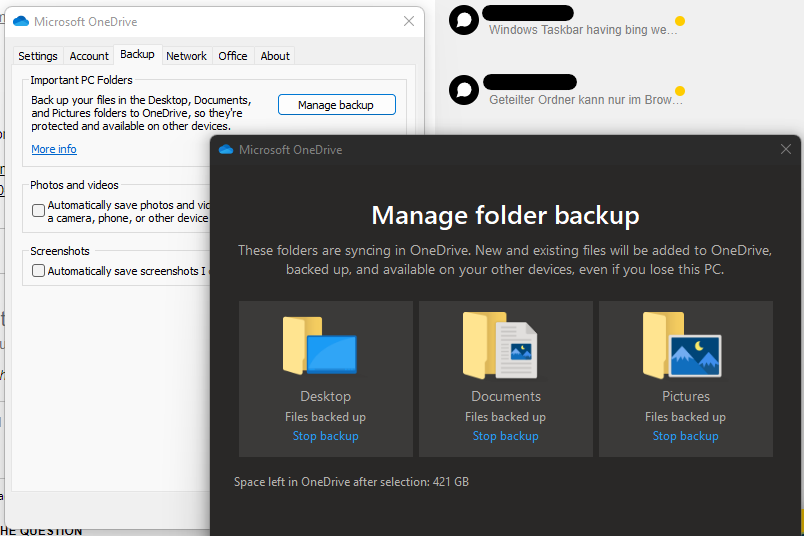
Task: Click OneDrive cloud icon in dark dialog title
Action: click(226, 150)
